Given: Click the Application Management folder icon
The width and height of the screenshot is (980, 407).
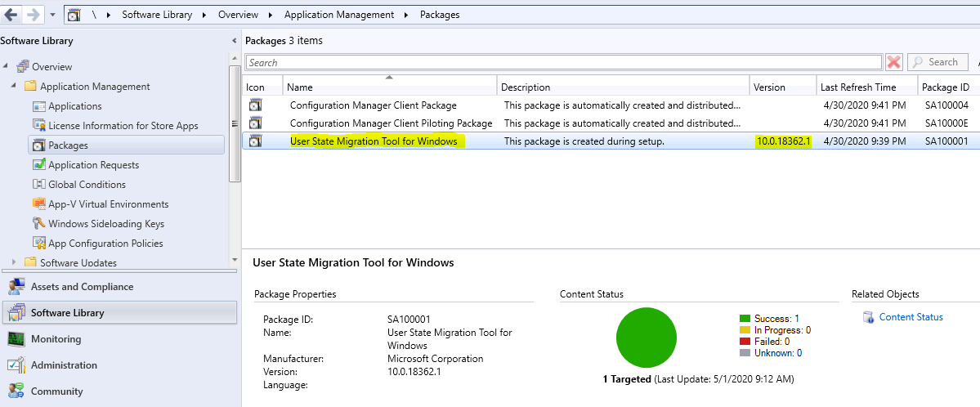Looking at the screenshot, I should [30, 87].
